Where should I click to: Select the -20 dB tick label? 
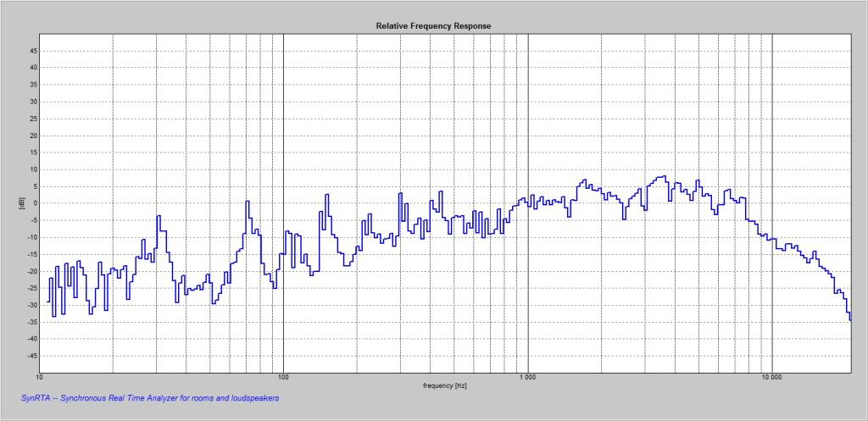click(x=32, y=271)
